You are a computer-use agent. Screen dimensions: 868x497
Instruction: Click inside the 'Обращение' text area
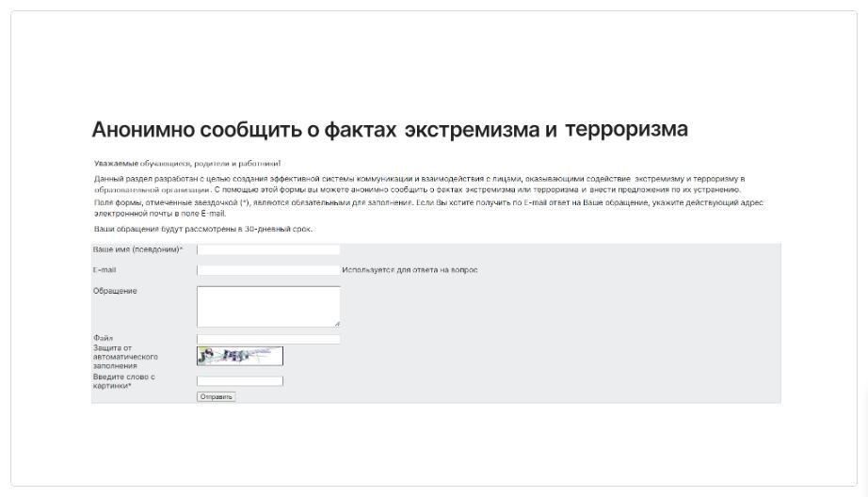coord(268,306)
